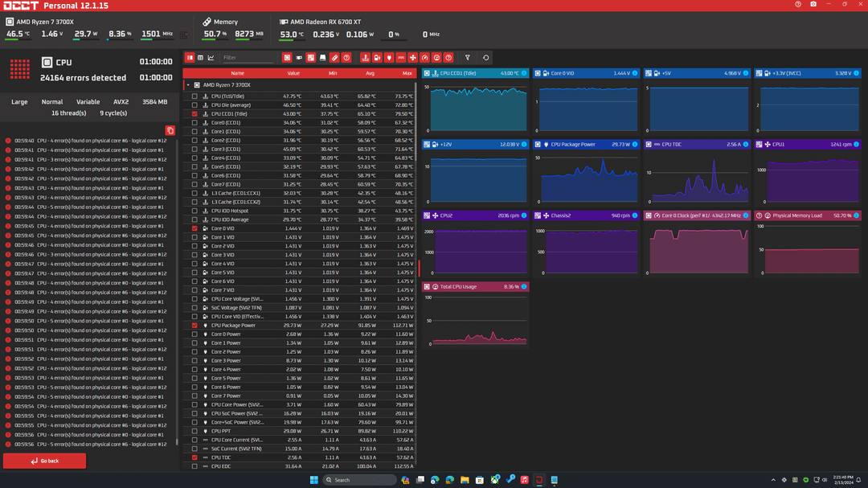Image resolution: width=868 pixels, height=488 pixels.
Task: Untick the CPU CCD1 (Tdie) checkbox
Action: click(x=194, y=114)
